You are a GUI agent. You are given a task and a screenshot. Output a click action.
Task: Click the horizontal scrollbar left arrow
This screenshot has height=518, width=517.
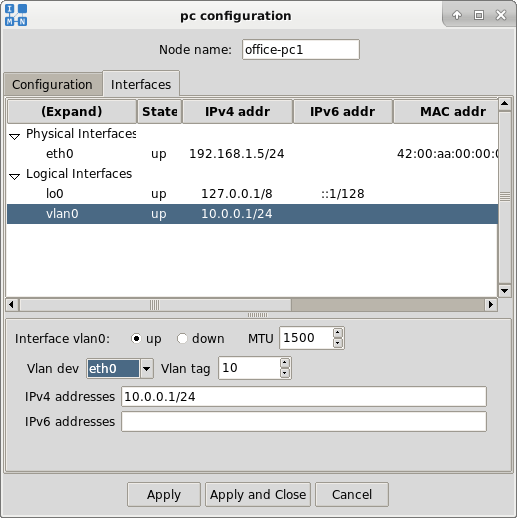12,305
